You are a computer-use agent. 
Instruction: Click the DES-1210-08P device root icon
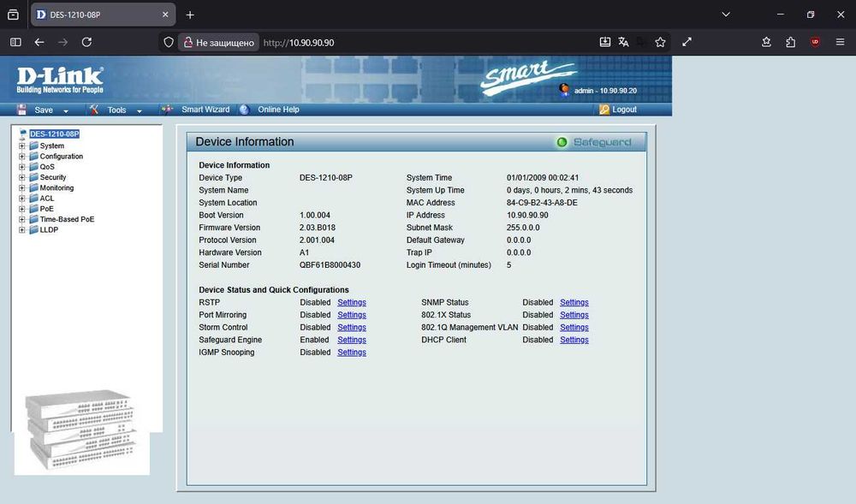[x=23, y=133]
